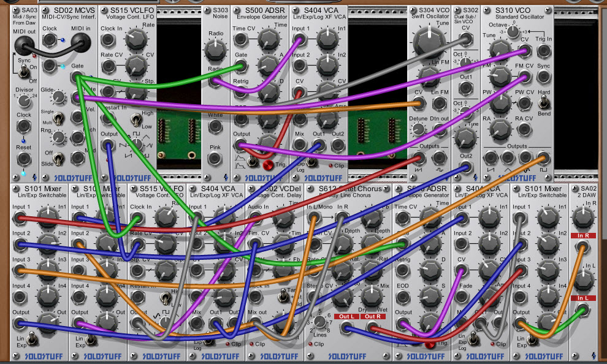Click the Dtn out jack on S304 VCO
The image size is (607, 364).
coord(440,129)
